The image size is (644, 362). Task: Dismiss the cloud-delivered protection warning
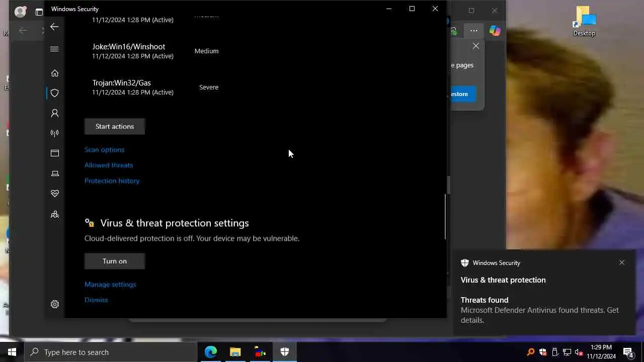pos(96,300)
